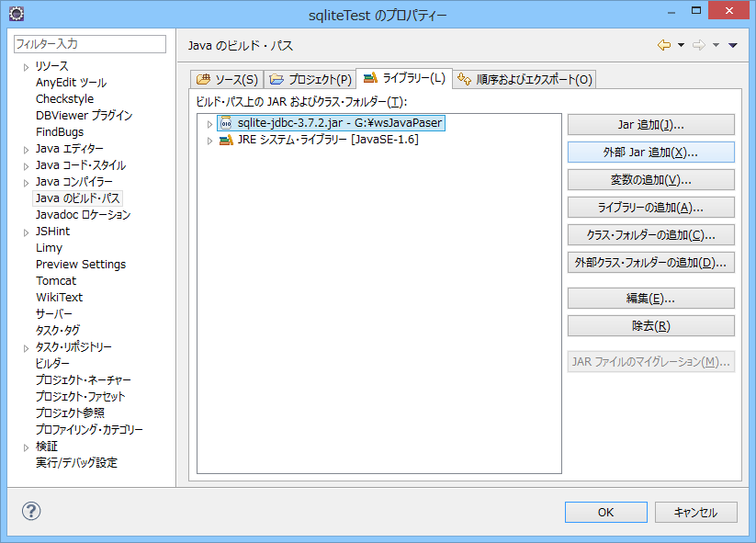Image resolution: width=756 pixels, height=543 pixels.
Task: Open the view menu dropdown at top right
Action: 733,43
